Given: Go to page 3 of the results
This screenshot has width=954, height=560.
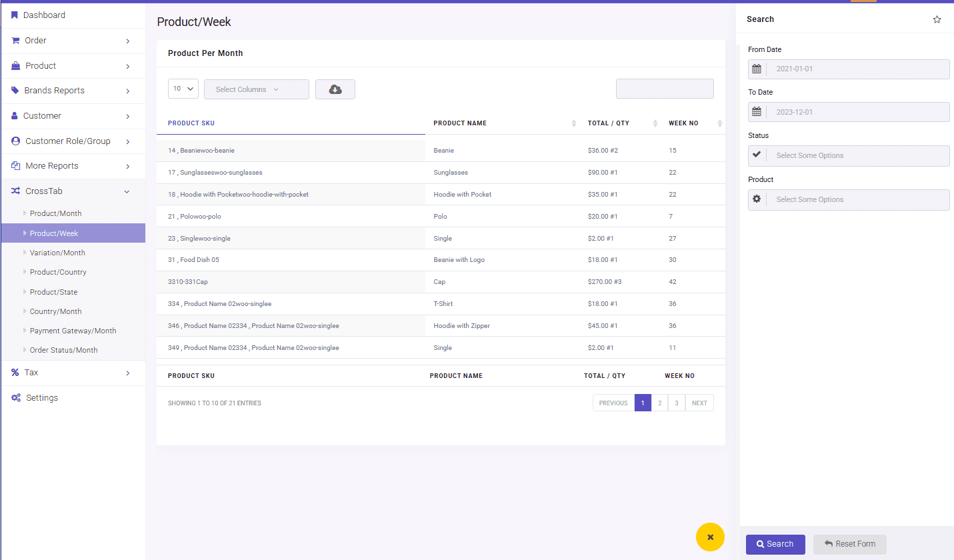Looking at the screenshot, I should pos(676,403).
